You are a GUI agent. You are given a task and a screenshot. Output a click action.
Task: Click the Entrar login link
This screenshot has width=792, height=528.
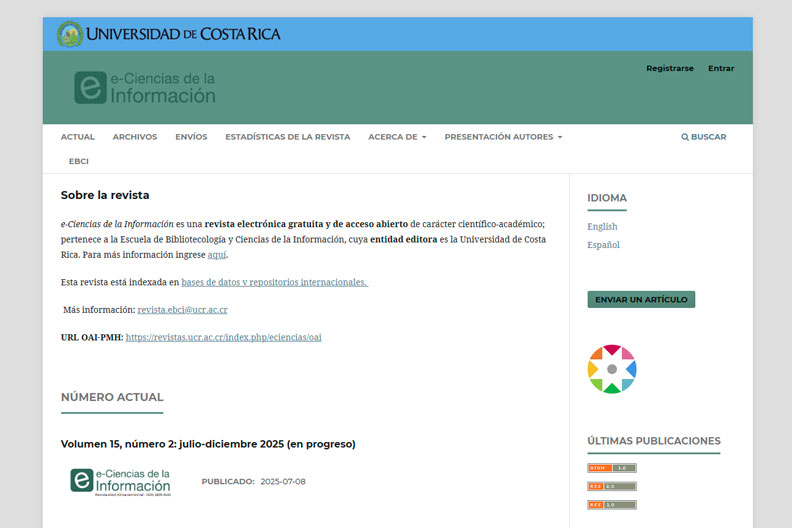720,69
